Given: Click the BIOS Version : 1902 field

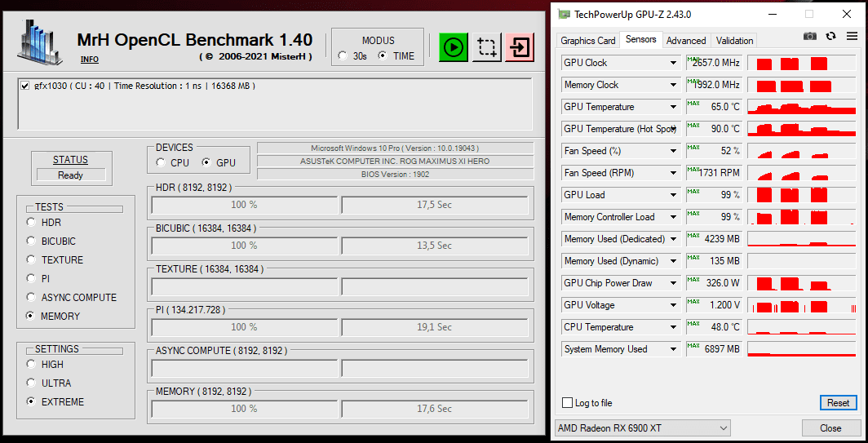Looking at the screenshot, I should tap(395, 174).
